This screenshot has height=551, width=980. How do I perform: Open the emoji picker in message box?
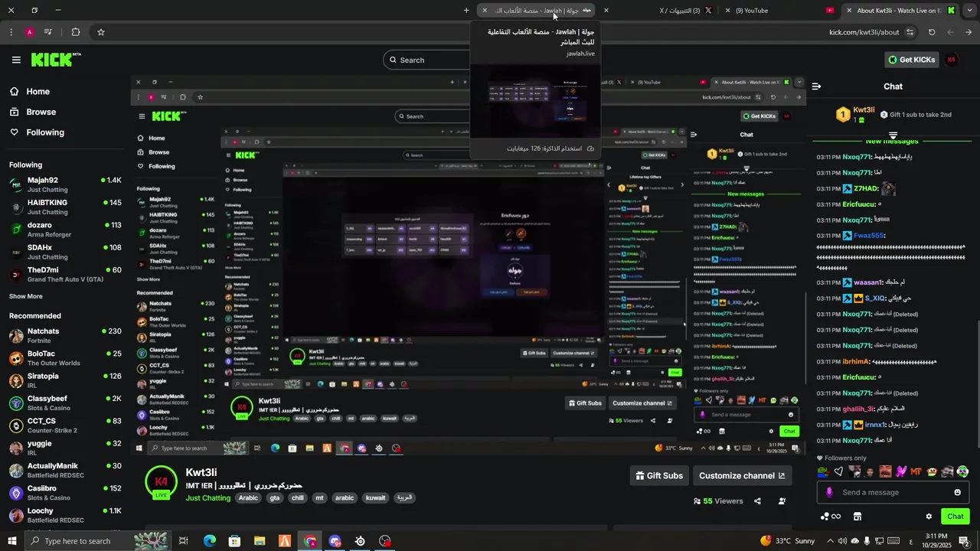coord(957,492)
